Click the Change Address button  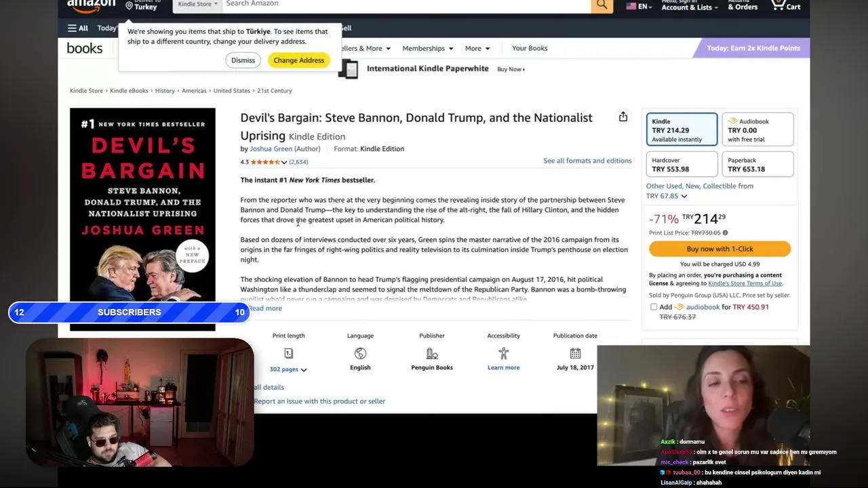299,60
